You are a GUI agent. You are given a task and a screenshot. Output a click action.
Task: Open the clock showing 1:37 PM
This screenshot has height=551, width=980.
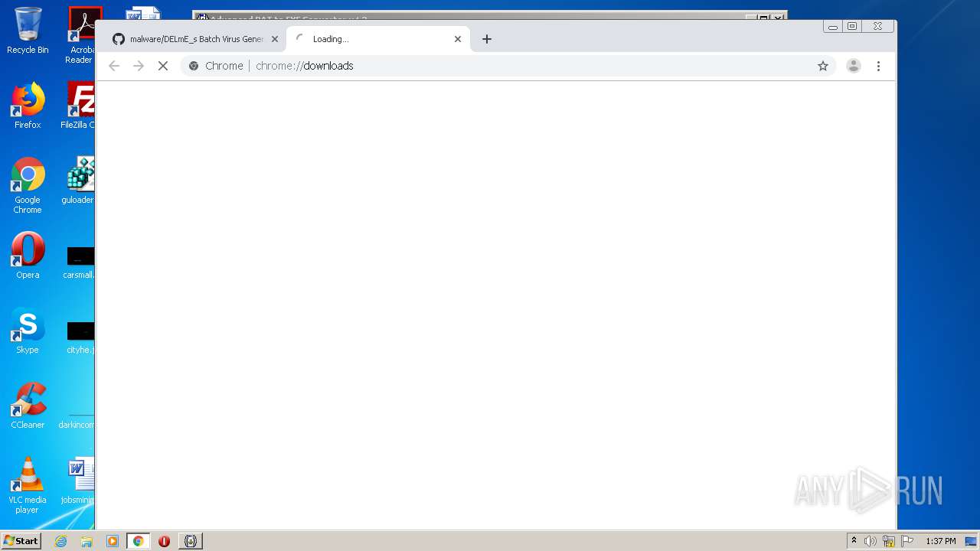click(941, 541)
